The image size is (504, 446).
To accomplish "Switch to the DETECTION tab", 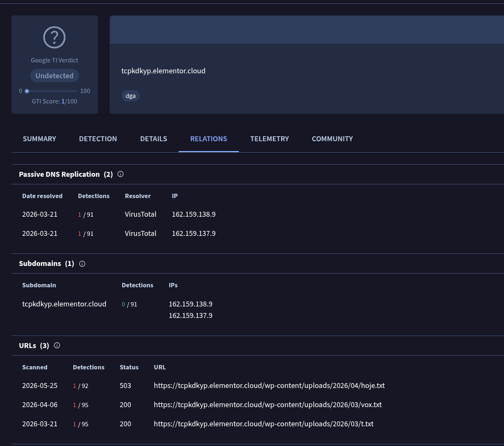I will 98,138.
